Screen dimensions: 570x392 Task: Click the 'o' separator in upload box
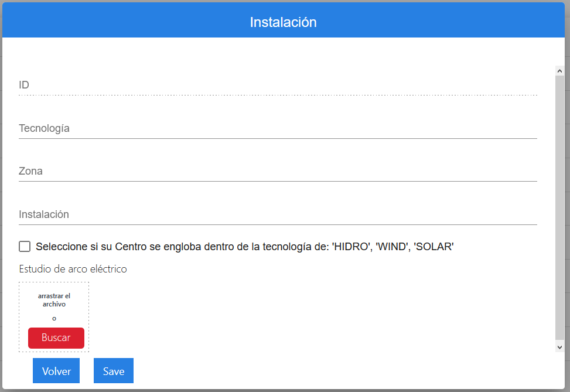(x=54, y=319)
